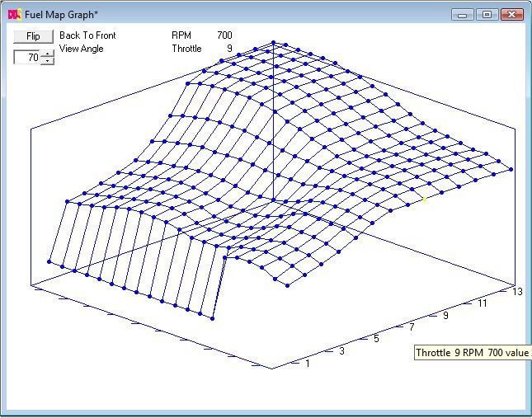This screenshot has height=418, width=532.
Task: Click the Flip button
Action: coord(33,36)
